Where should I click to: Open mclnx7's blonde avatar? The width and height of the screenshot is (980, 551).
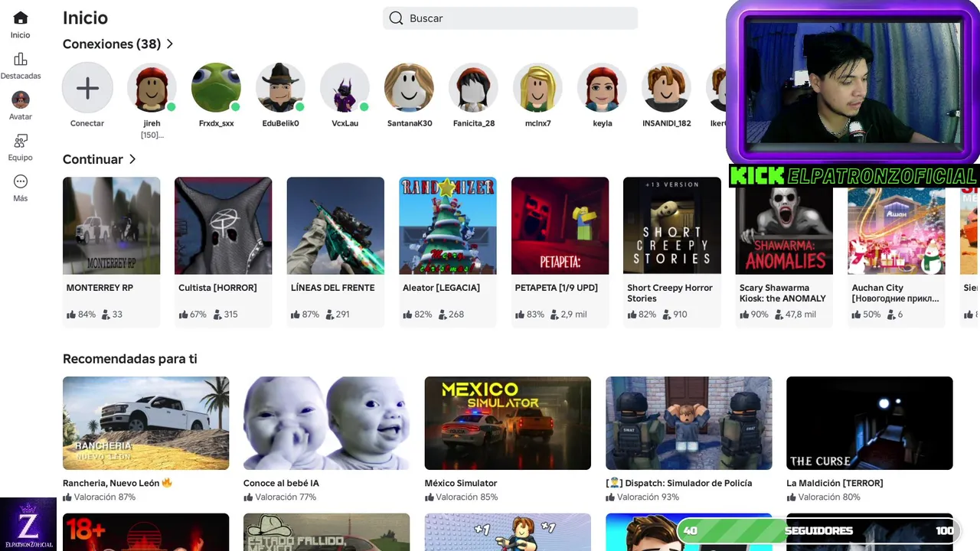(537, 88)
